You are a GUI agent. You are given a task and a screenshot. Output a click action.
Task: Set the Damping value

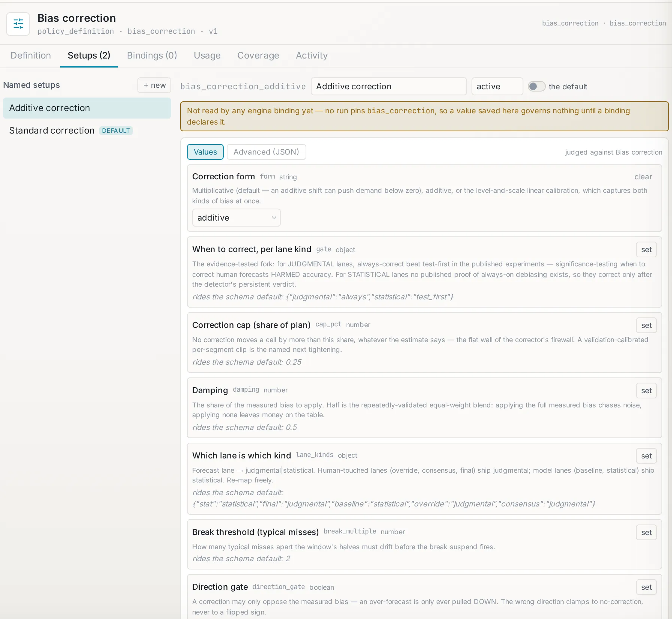(646, 391)
